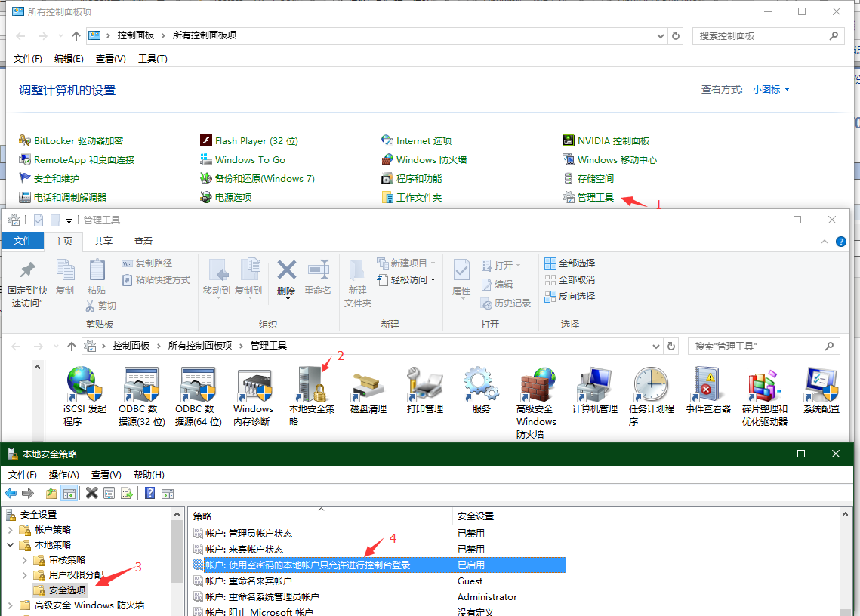Open the 管理工具 ribbon help icon
860x616 pixels.
(841, 242)
